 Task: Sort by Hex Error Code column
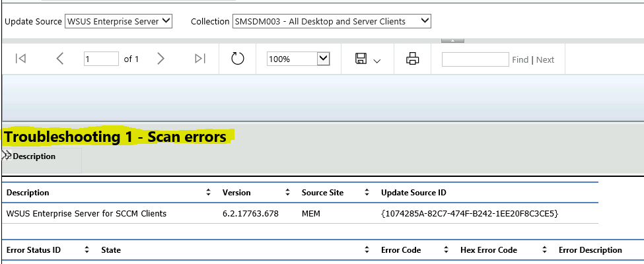[x=545, y=250]
